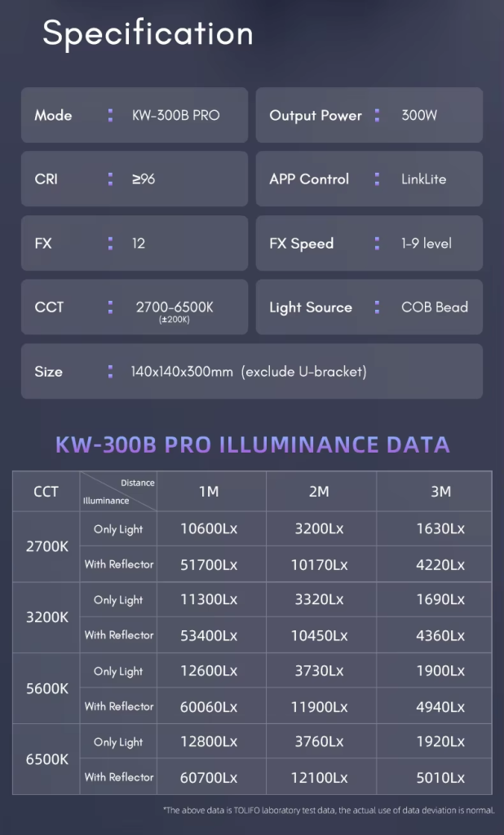Select the Mode KW-300B PRO card
The height and width of the screenshot is (835, 504).
(135, 115)
